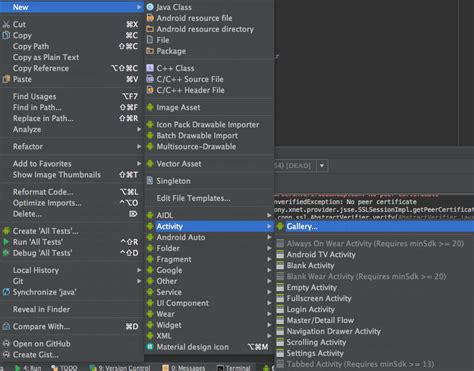Expand the Refactor submenu arrow
The image size is (474, 371).
click(139, 146)
